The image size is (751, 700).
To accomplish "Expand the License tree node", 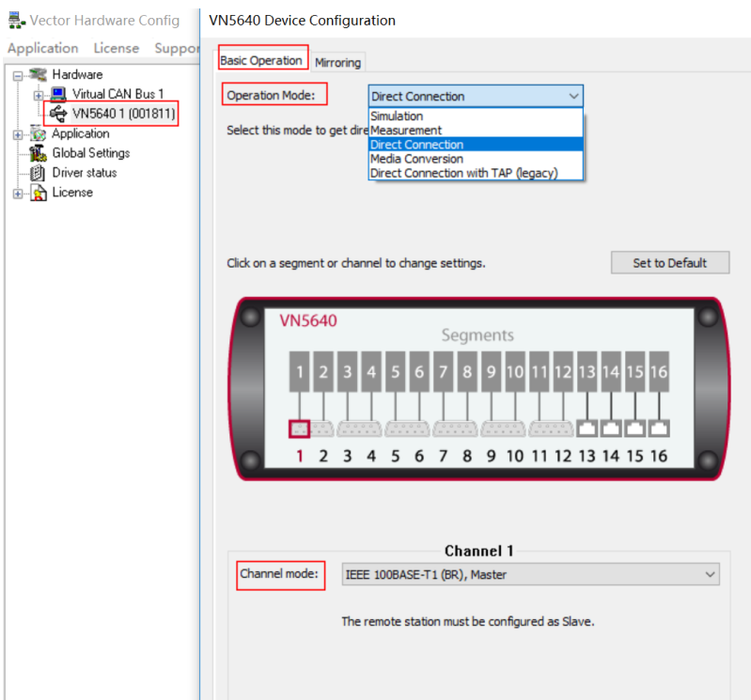I will 18,194.
